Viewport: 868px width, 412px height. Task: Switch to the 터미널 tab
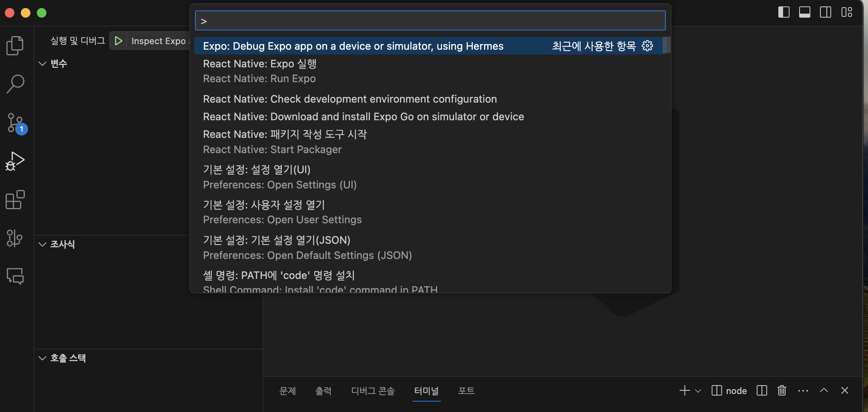coord(426,390)
